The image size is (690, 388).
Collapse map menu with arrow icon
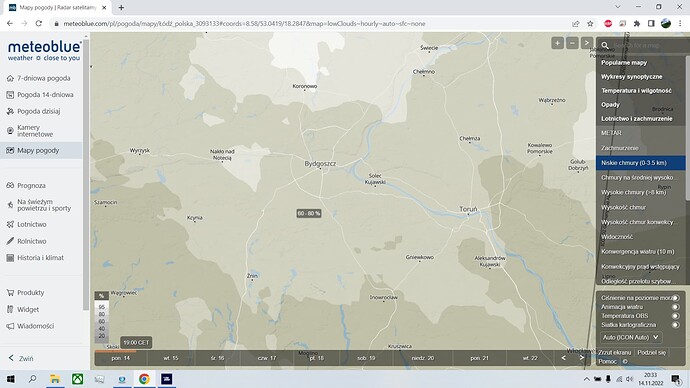[586, 43]
